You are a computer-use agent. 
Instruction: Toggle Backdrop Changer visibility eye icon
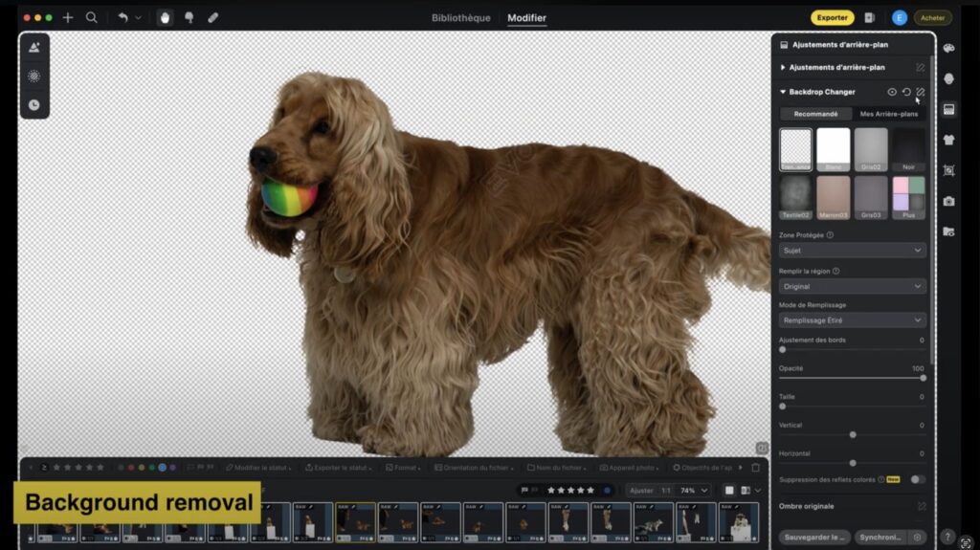click(x=891, y=92)
